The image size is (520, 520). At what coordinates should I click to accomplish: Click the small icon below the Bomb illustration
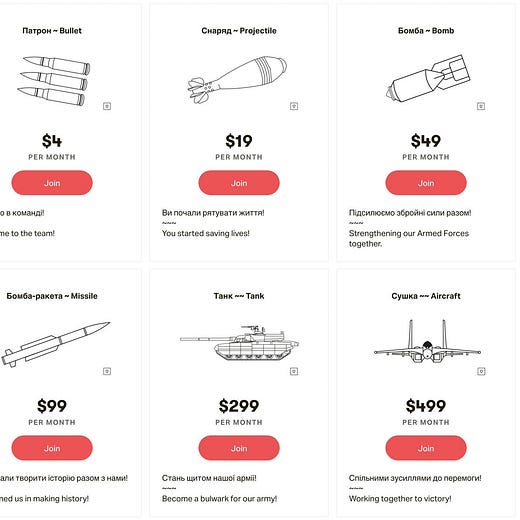tap(481, 106)
